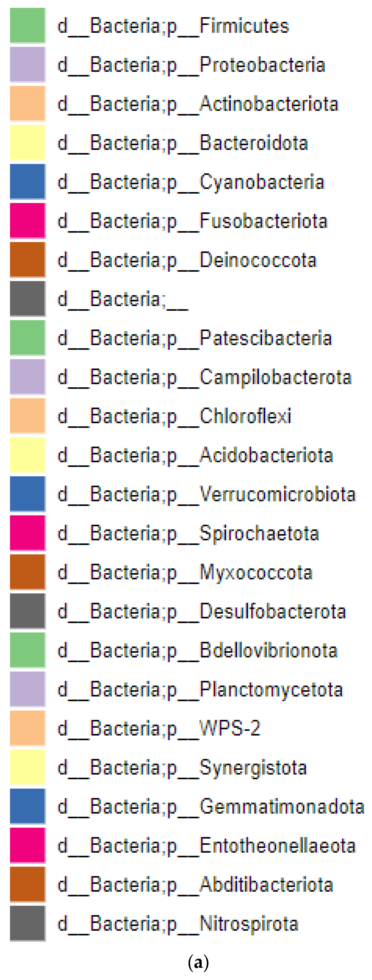Click the Myxococcota legend label

[x=185, y=573]
